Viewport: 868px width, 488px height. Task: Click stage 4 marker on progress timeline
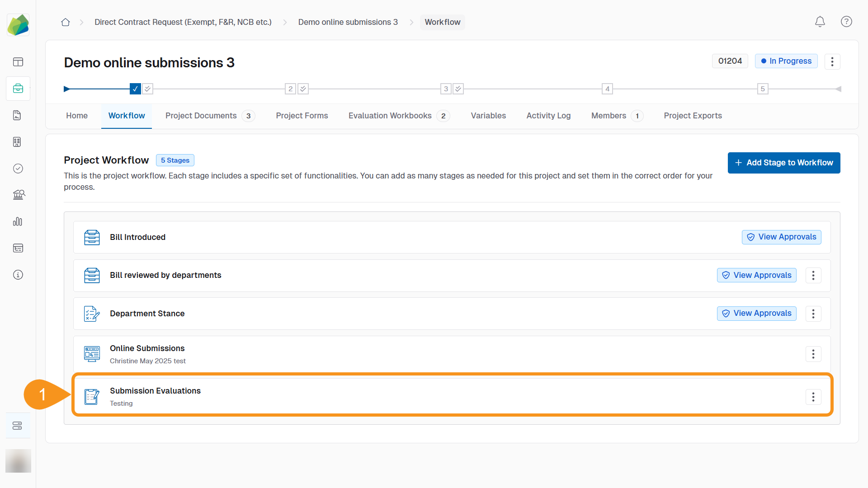[607, 89]
